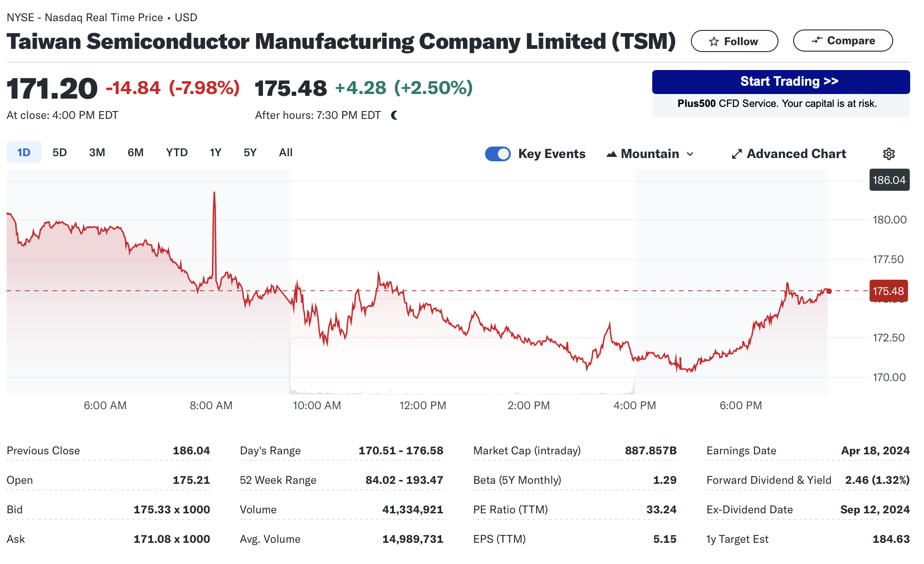Switch to the 5D time range
The height and width of the screenshot is (564, 924).
[59, 153]
